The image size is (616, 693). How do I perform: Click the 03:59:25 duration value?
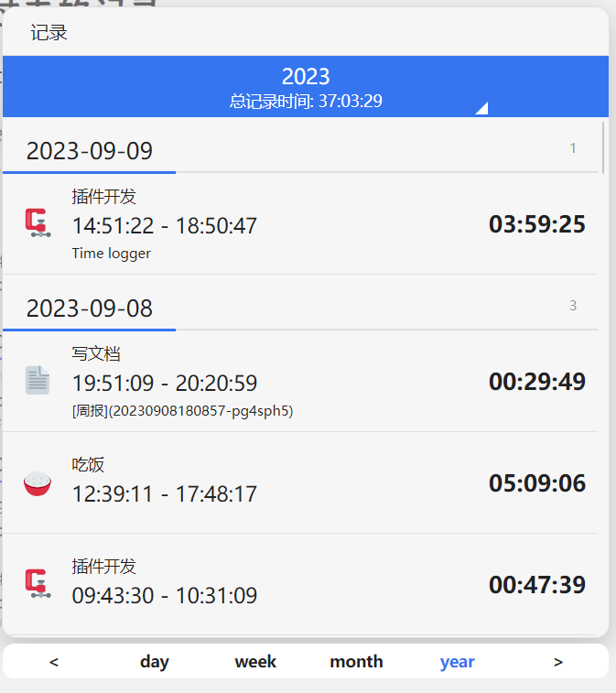536,224
